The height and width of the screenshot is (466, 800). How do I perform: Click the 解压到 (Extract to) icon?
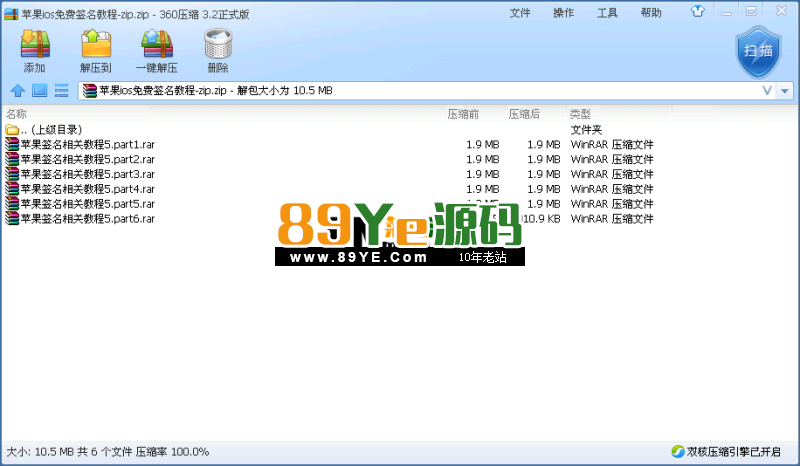pyautogui.click(x=96, y=44)
